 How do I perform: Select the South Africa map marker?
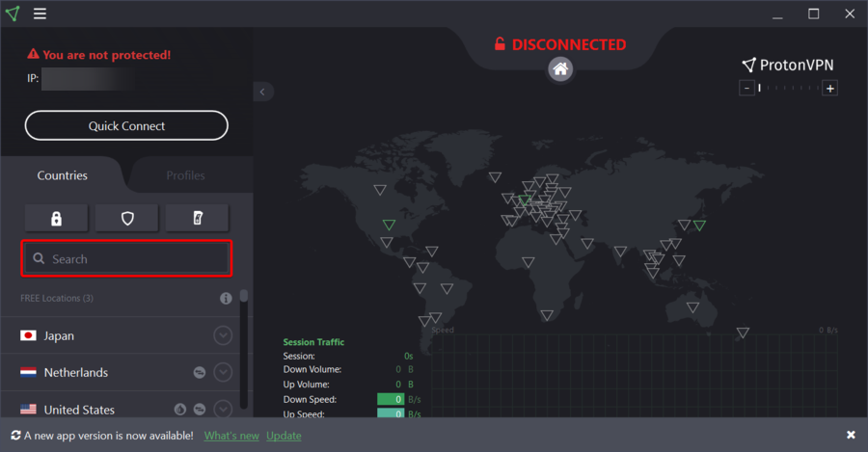click(547, 315)
